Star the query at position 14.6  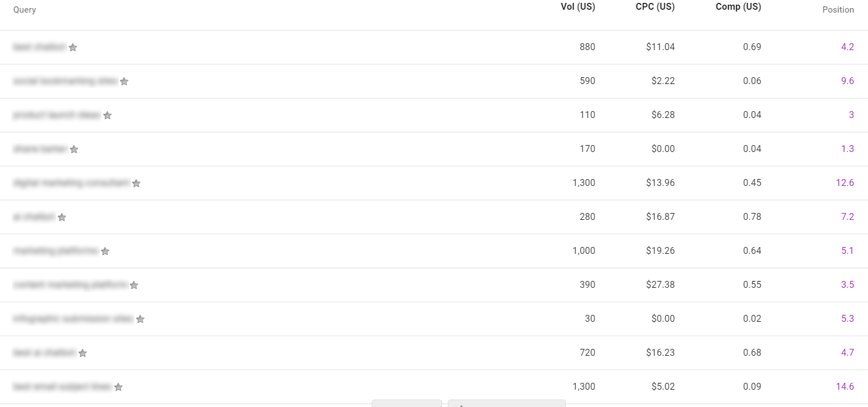118,387
